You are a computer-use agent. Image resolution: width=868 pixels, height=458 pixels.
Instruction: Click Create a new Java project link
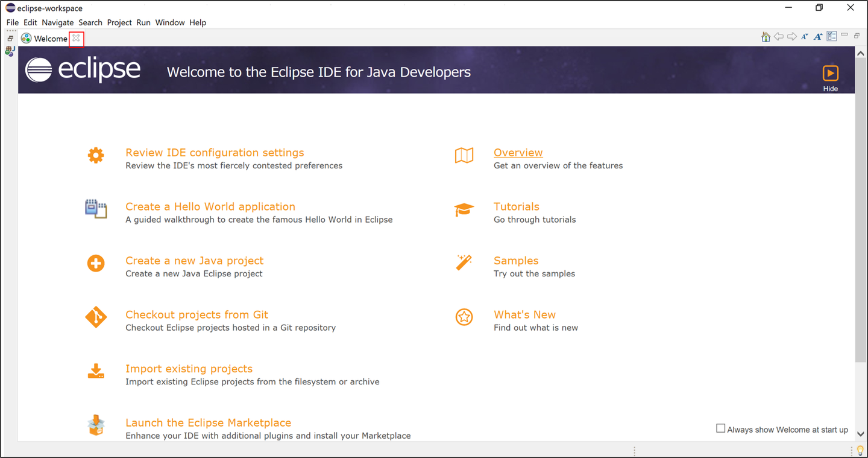(x=195, y=261)
